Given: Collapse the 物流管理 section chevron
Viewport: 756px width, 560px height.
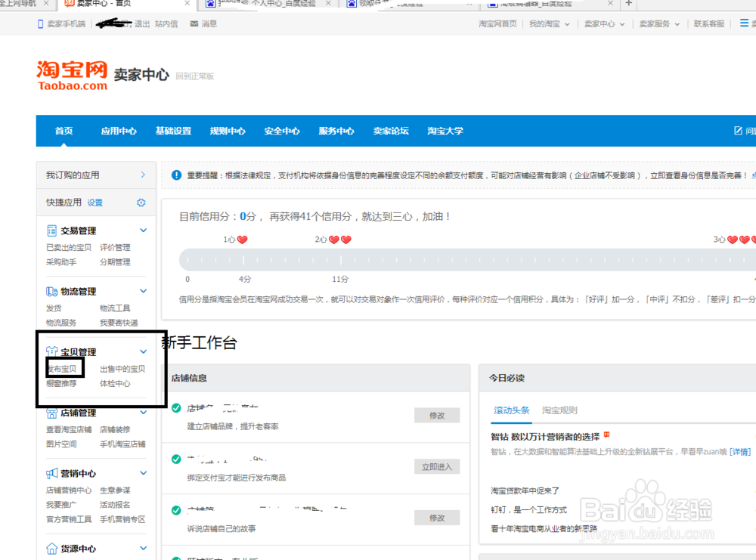Looking at the screenshot, I should (x=143, y=291).
